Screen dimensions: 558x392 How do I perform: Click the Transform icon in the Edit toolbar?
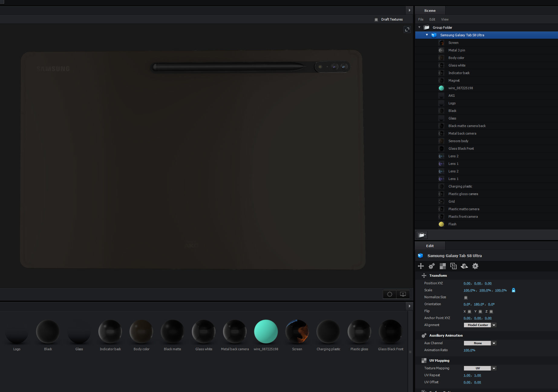(x=421, y=266)
